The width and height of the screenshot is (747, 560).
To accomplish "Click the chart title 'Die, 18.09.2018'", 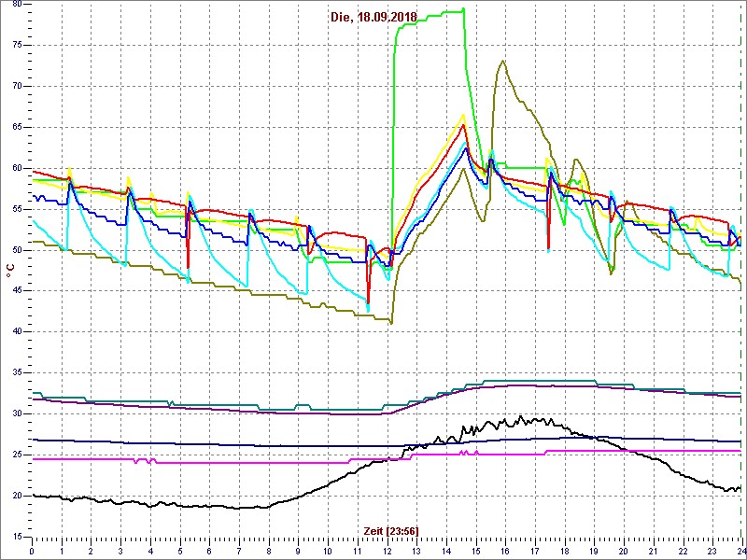I will click(x=374, y=17).
